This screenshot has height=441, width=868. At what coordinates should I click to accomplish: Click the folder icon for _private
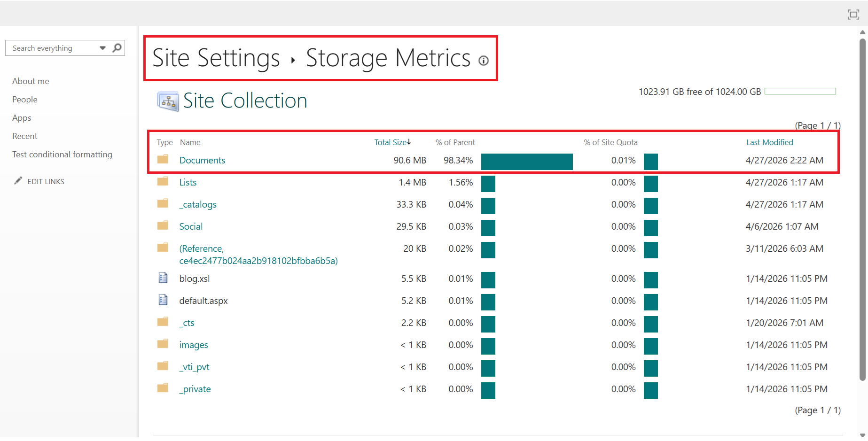coord(163,388)
